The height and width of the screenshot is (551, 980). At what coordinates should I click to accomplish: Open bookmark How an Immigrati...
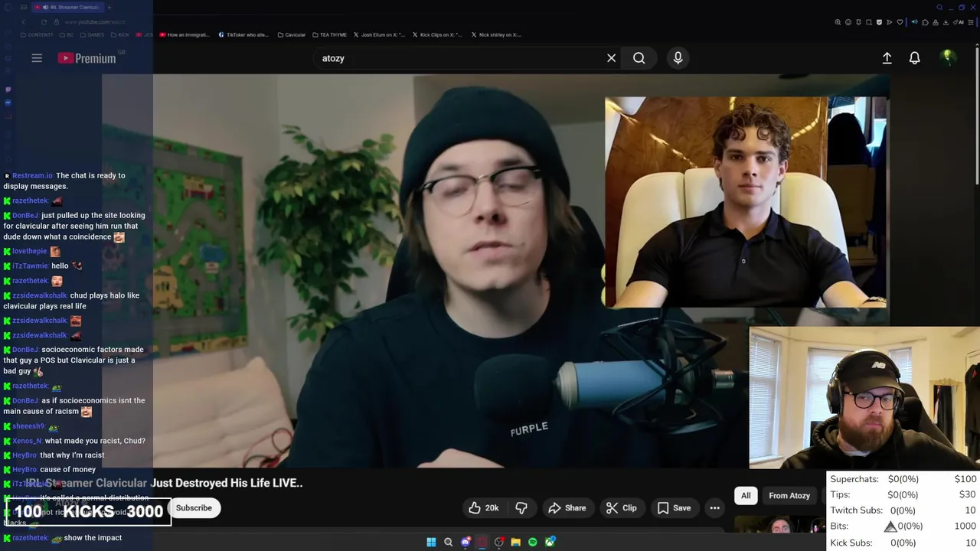point(184,34)
